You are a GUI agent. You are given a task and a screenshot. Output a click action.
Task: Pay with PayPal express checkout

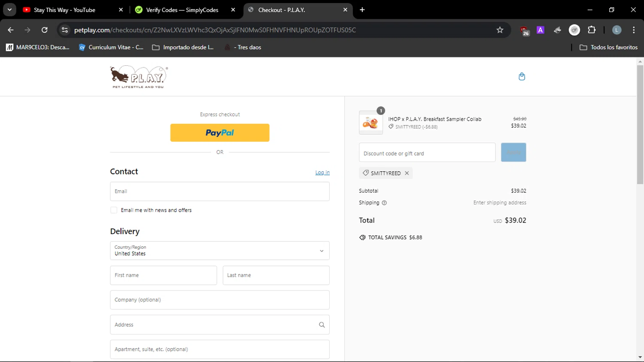click(x=220, y=133)
